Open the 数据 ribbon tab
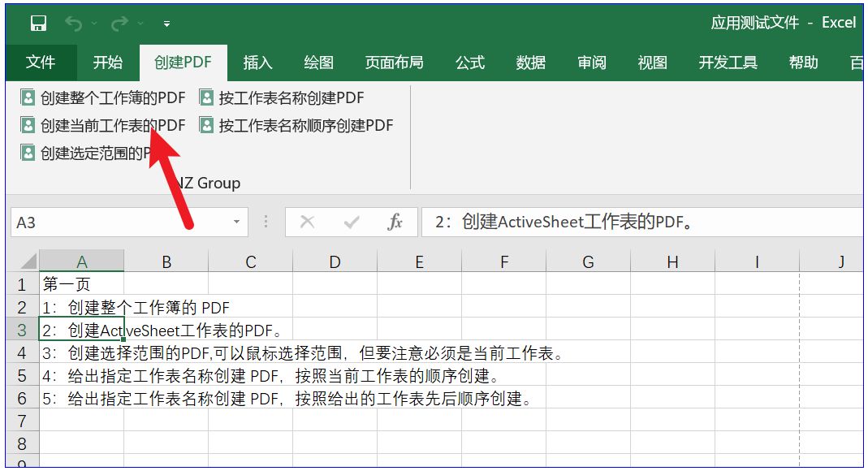 (530, 62)
